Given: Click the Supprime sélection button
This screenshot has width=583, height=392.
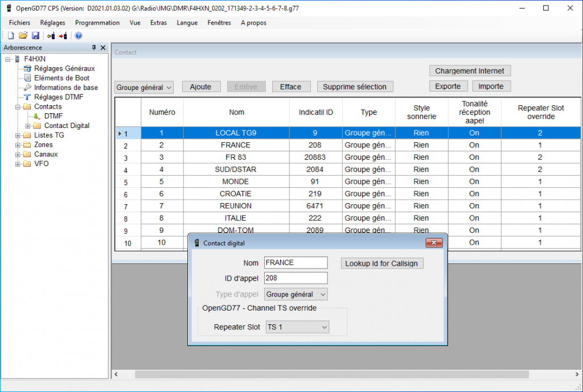Looking at the screenshot, I should pyautogui.click(x=355, y=86).
